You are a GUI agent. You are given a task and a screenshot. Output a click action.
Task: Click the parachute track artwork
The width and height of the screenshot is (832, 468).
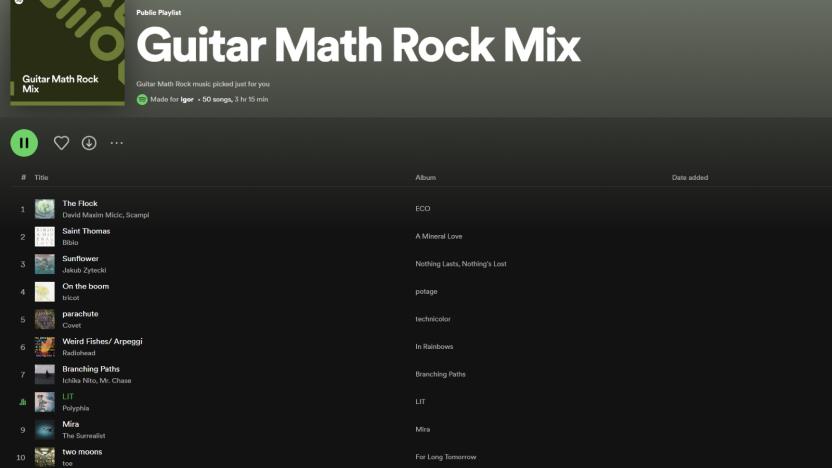[45, 320]
